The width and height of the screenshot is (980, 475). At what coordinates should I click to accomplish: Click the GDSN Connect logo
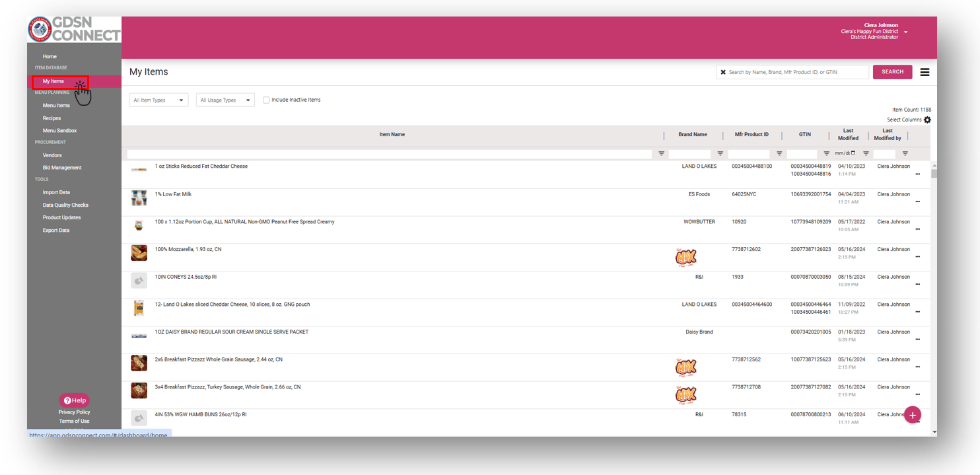click(74, 29)
